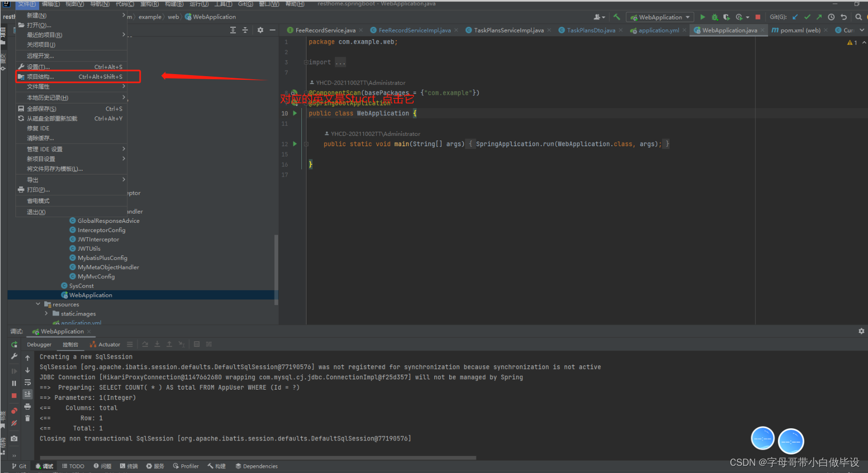This screenshot has width=868, height=473.
Task: Open the Actuator tab
Action: tap(105, 344)
